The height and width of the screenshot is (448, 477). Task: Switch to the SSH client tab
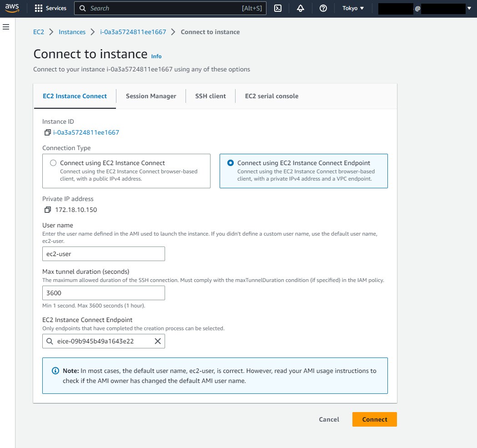click(211, 96)
